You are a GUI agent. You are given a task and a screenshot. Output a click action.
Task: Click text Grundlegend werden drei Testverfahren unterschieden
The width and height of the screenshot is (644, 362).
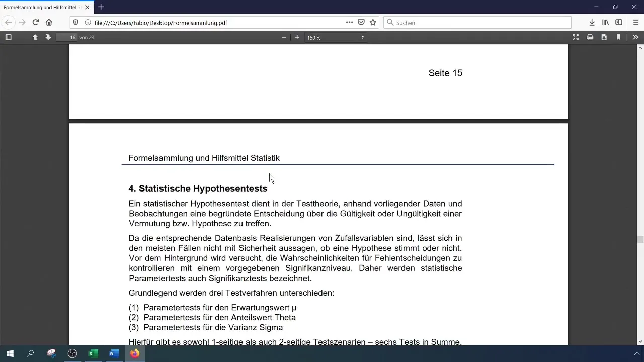[x=231, y=293]
